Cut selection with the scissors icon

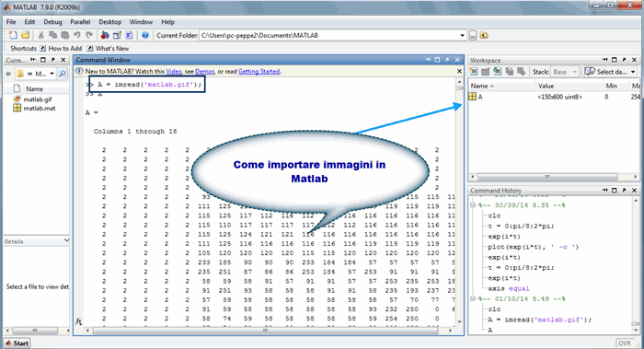coord(41,35)
